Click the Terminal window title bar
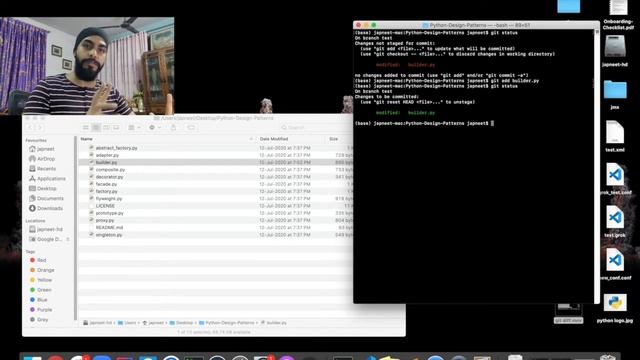The image size is (640, 360). (476, 25)
